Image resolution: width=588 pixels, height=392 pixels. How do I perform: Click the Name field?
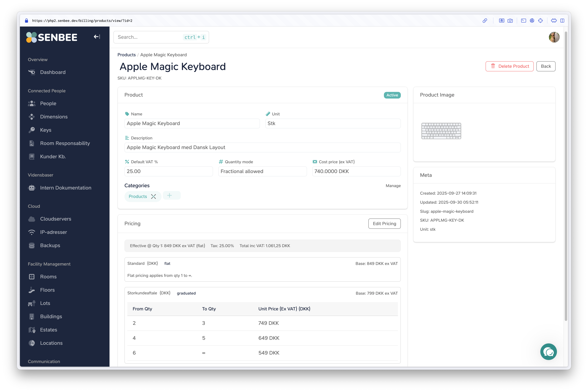[x=192, y=124]
